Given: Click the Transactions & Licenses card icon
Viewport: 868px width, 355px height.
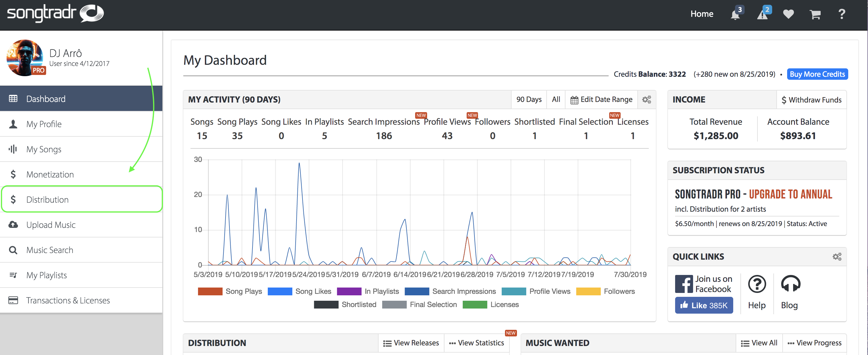Looking at the screenshot, I should coord(13,300).
